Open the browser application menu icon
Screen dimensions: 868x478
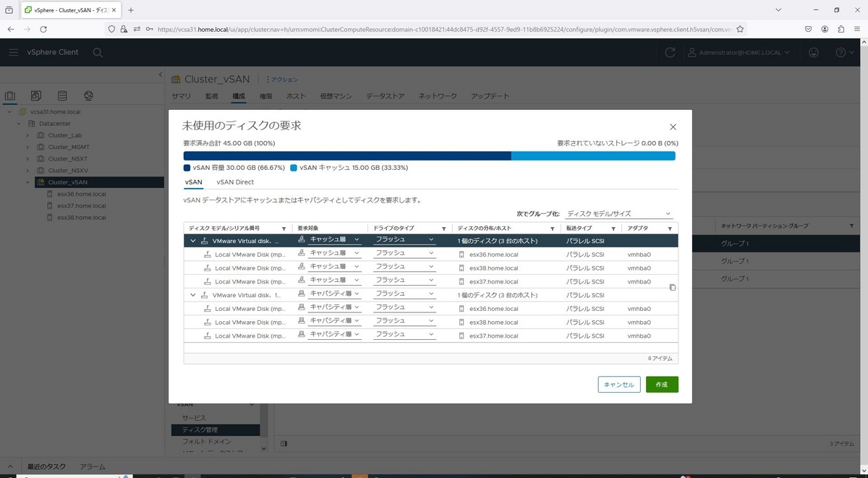coord(858,29)
